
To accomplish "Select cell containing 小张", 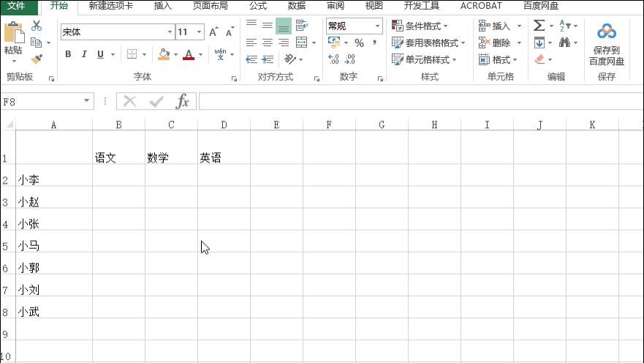I will tap(54, 219).
